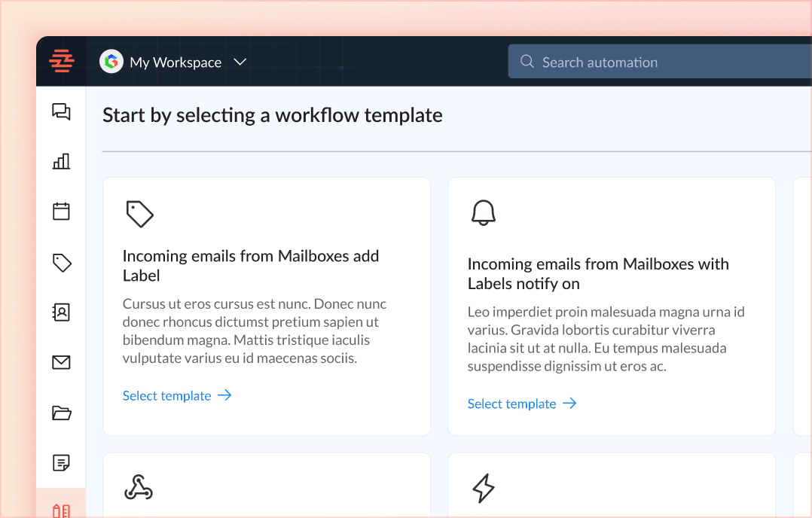The image size is (812, 518).
Task: Click the "Leo imperdiet proin malesuada" description text
Action: coord(606,339)
